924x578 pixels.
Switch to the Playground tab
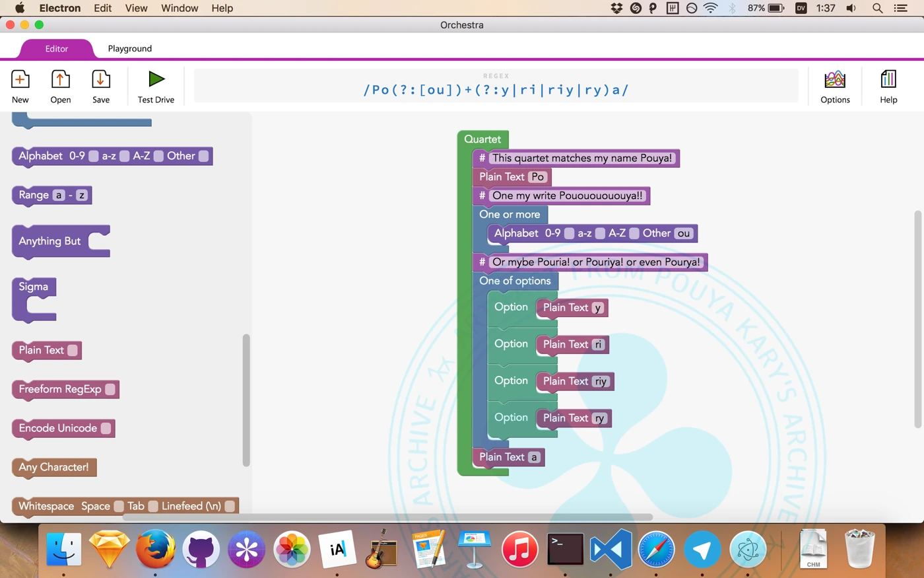(129, 48)
